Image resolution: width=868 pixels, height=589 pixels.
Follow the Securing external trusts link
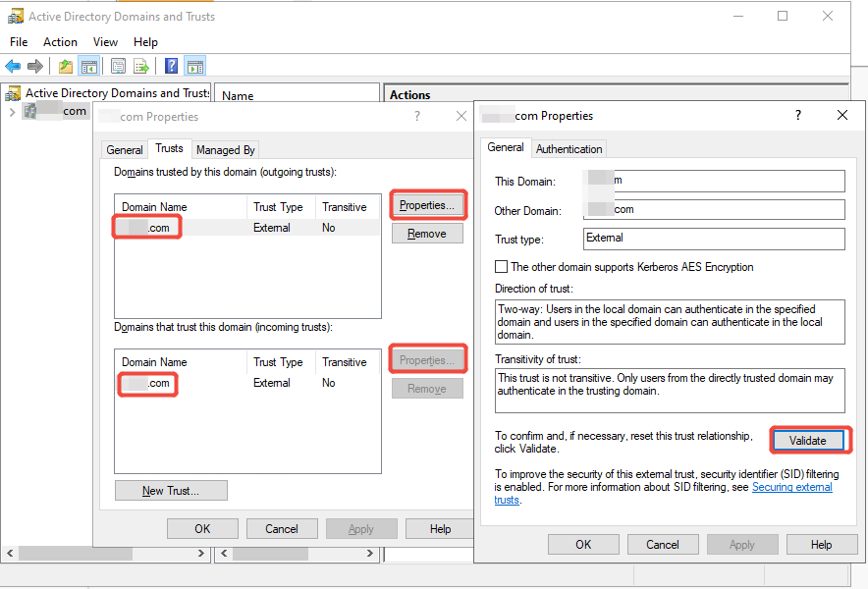click(x=791, y=487)
